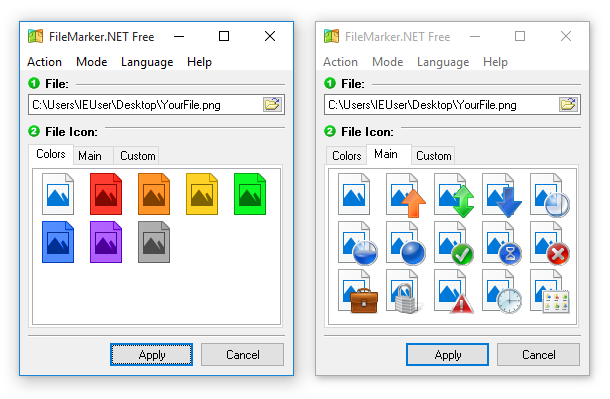This screenshot has width=610, height=399.
Task: Maximize the right FileMarker.NET window
Action: (520, 37)
